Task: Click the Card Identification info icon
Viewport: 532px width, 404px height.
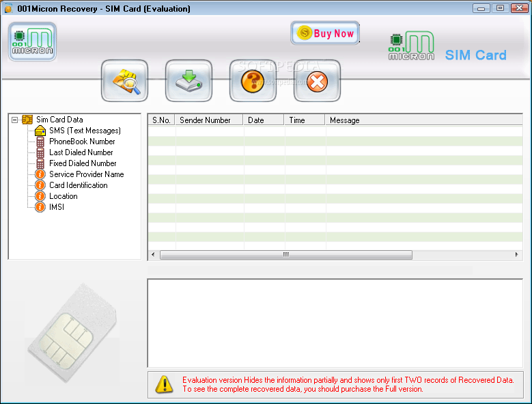Action: (x=40, y=185)
